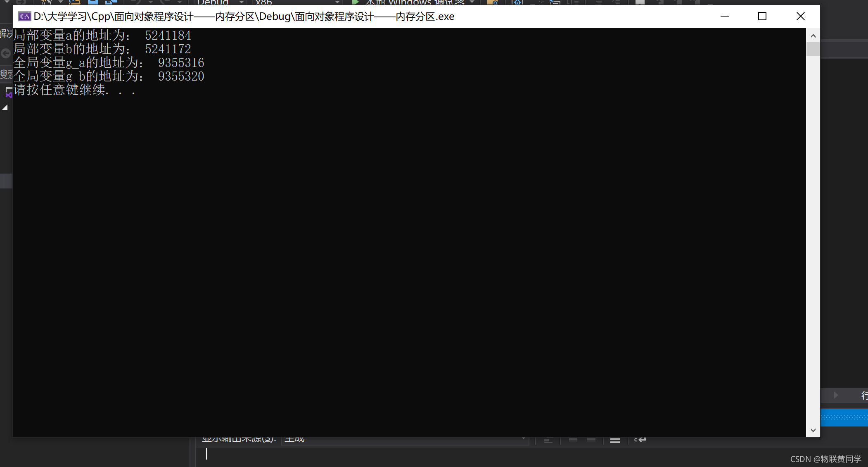Image resolution: width=868 pixels, height=467 pixels.
Task: Click the line with address 5241172
Action: point(102,49)
